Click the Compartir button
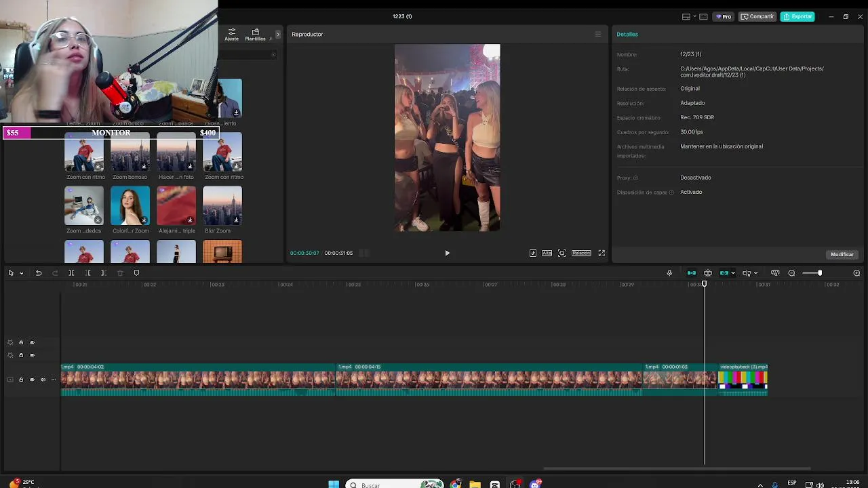The image size is (868, 488). (757, 16)
